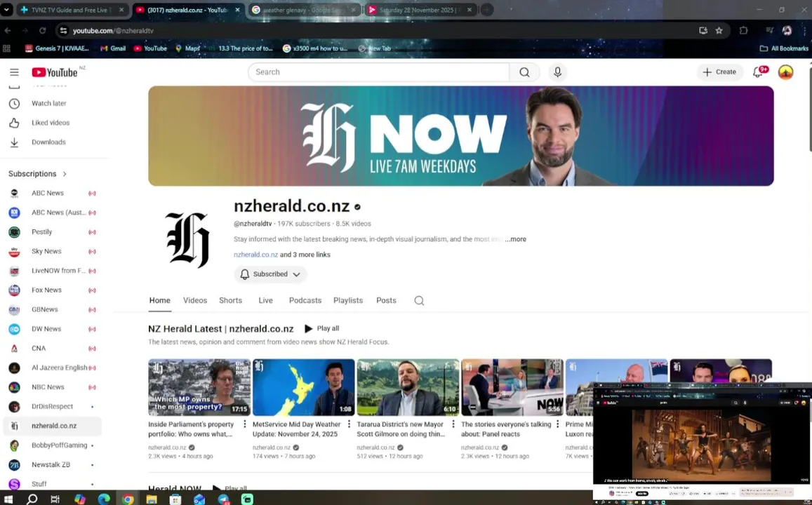Open the H NOW channel banner
This screenshot has height=505, width=812.
tap(461, 136)
